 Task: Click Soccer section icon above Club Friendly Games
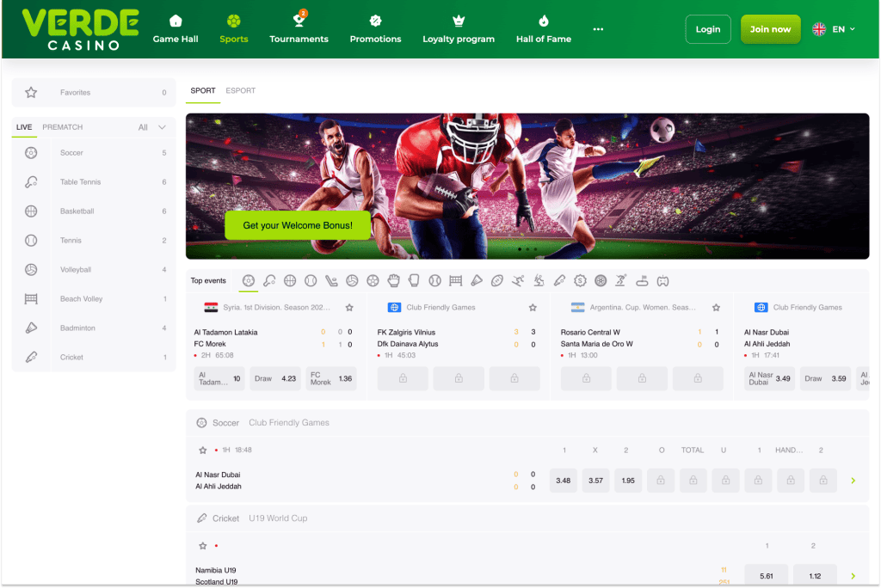coord(201,423)
